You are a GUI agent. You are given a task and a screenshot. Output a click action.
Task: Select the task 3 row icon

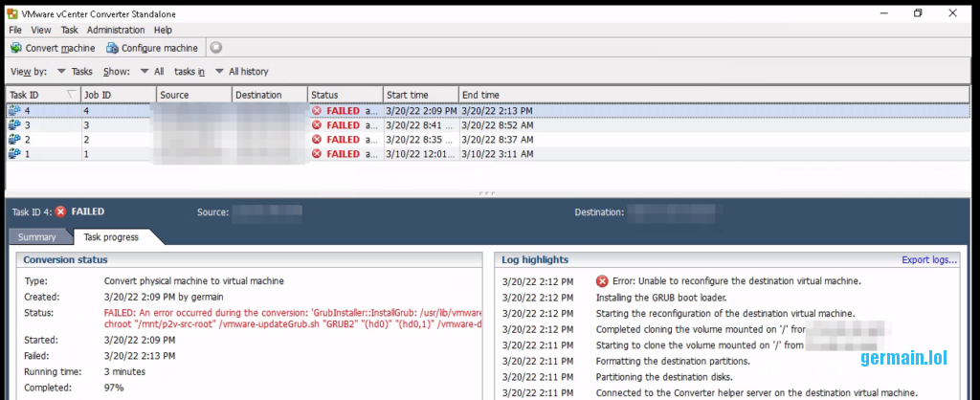click(14, 125)
